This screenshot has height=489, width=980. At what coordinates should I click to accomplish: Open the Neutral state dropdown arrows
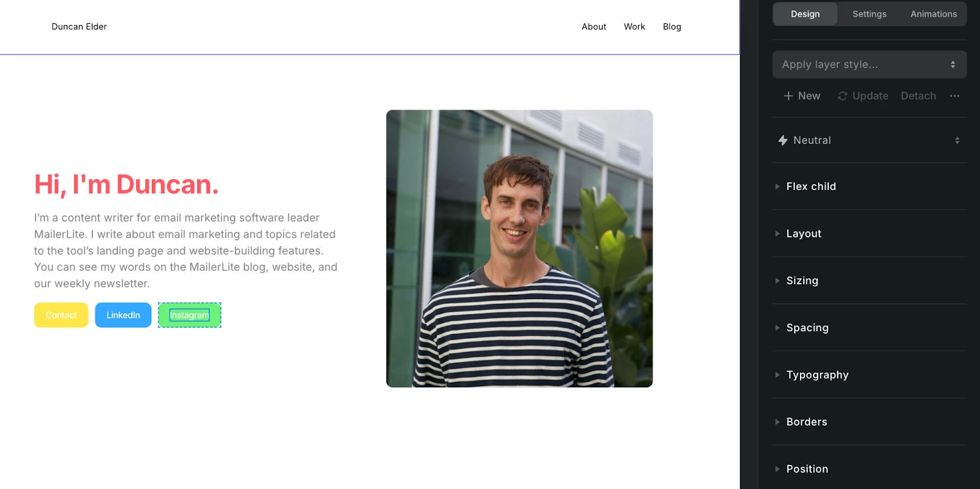957,140
